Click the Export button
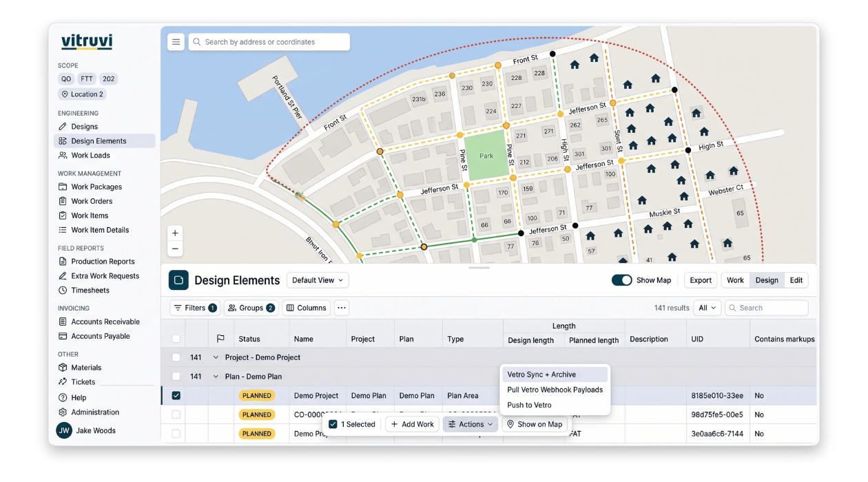 coord(701,280)
